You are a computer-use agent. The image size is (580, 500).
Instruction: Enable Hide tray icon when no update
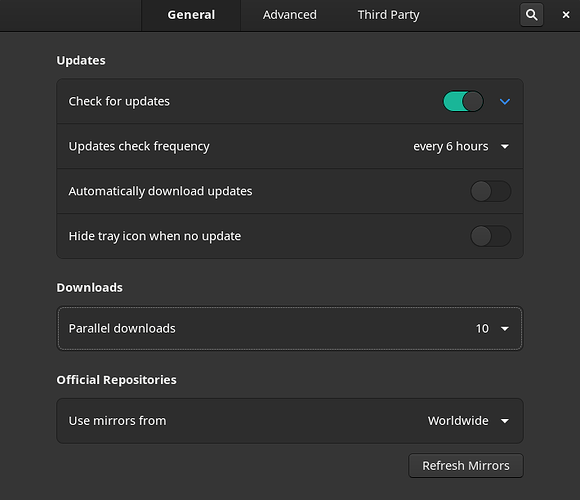click(x=490, y=236)
